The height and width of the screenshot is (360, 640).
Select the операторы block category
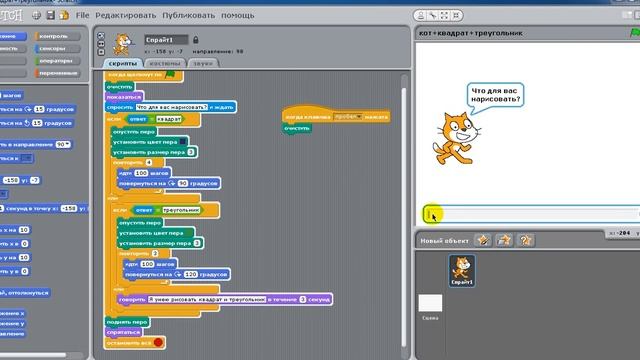(57, 61)
